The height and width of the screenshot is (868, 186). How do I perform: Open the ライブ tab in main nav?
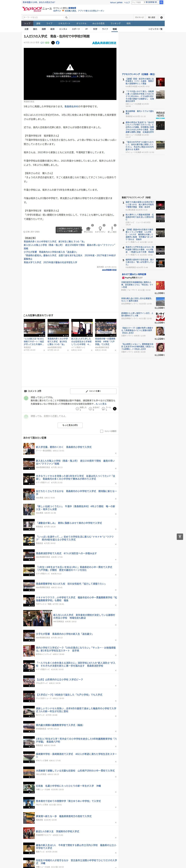(49, 23)
